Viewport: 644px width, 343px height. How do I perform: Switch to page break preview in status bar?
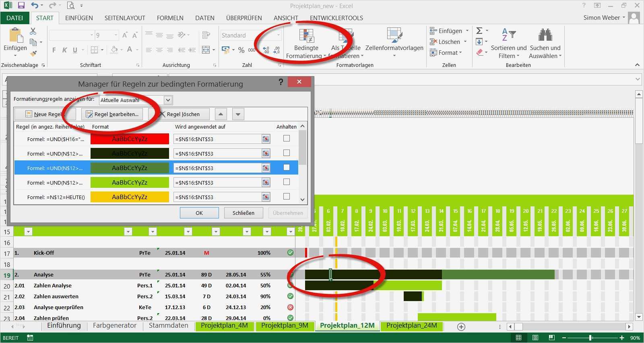click(551, 338)
